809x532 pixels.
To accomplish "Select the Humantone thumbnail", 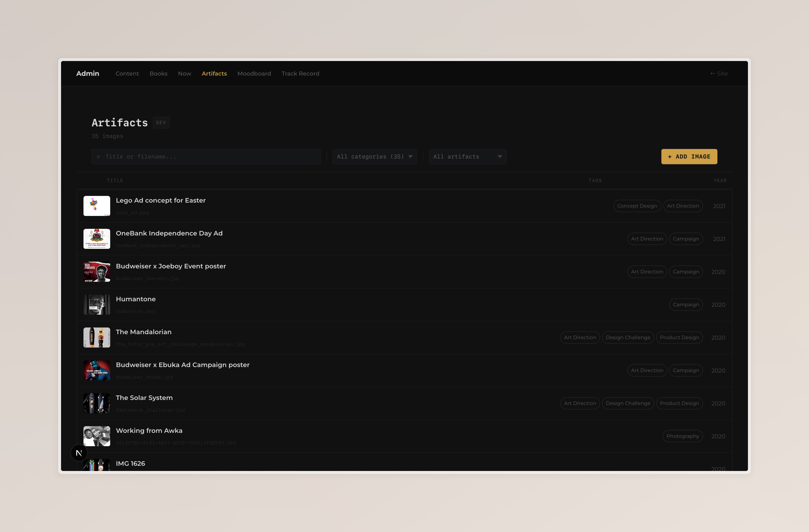I will [97, 305].
